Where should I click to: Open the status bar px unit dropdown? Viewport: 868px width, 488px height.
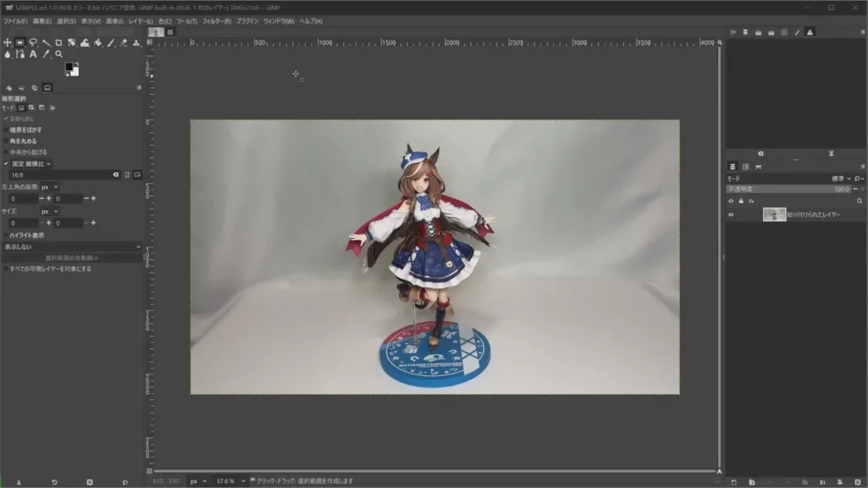tap(198, 481)
